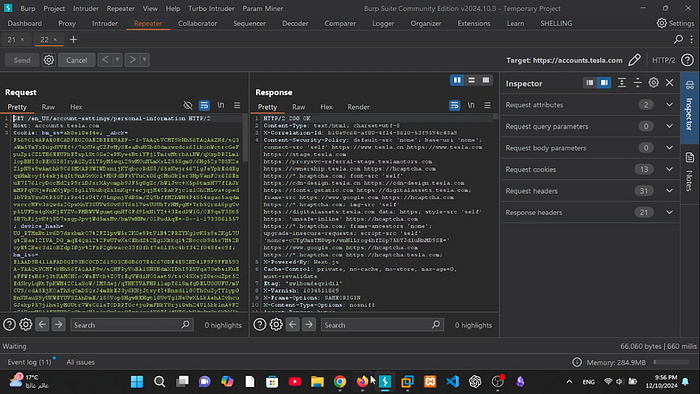Open Request search help icon
The width and height of the screenshot is (700, 394).
click(x=9, y=324)
